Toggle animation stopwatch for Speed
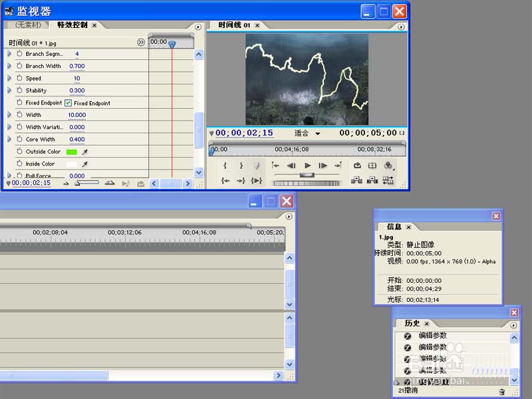 (x=19, y=78)
